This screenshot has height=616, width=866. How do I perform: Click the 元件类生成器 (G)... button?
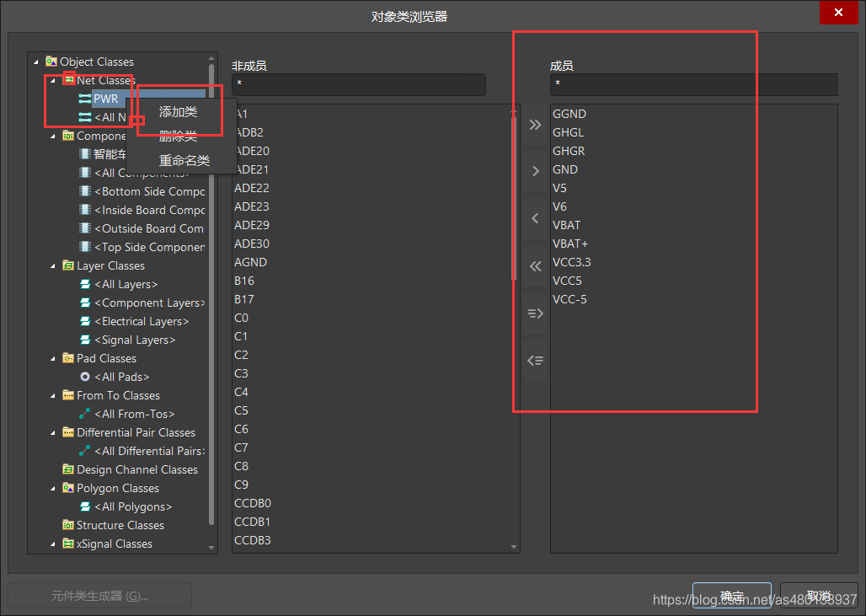[100, 596]
